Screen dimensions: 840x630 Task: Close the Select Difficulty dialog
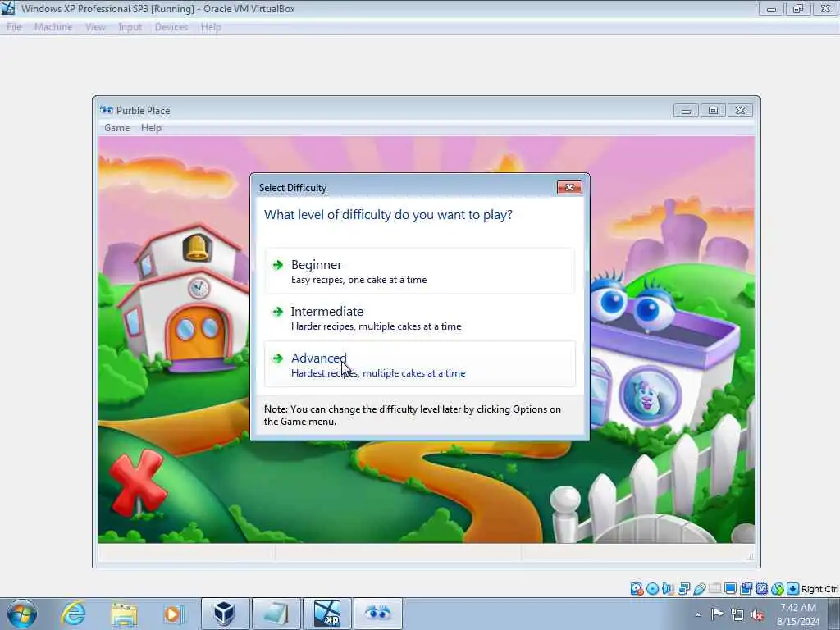[569, 188]
